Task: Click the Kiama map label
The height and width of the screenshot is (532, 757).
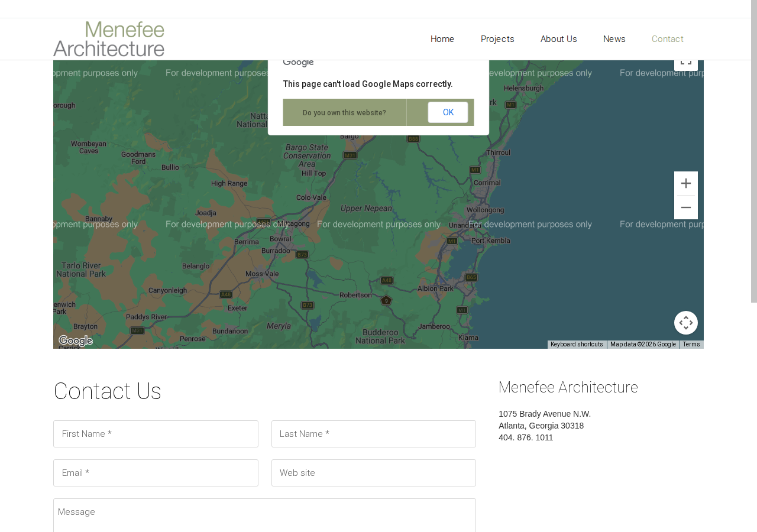Action: (x=468, y=338)
